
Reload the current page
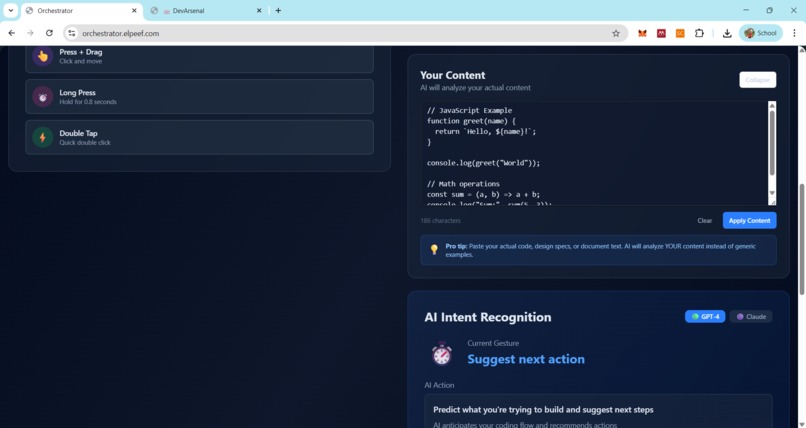coord(49,33)
